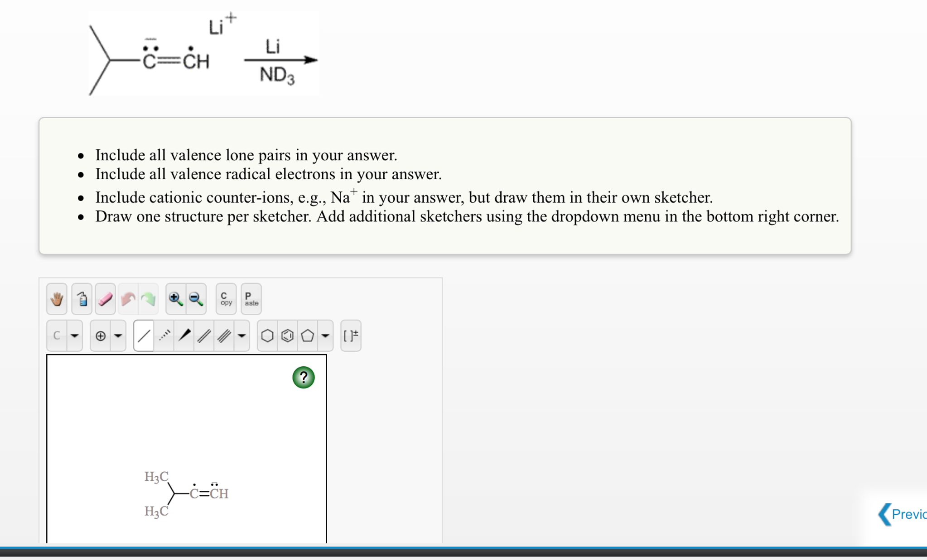This screenshot has height=560, width=927.
Task: Click the Li reagent above the arrow
Action: coord(272,47)
